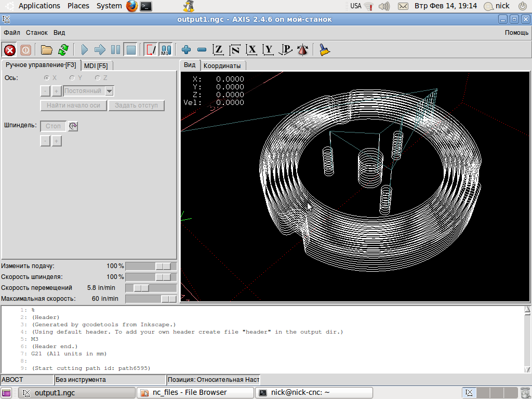Click the Найти начало оси button
Viewport: 532px width, 399px height.
pyautogui.click(x=74, y=105)
